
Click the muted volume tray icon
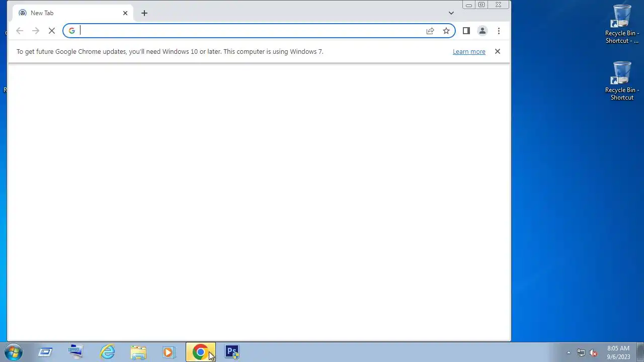tap(593, 352)
